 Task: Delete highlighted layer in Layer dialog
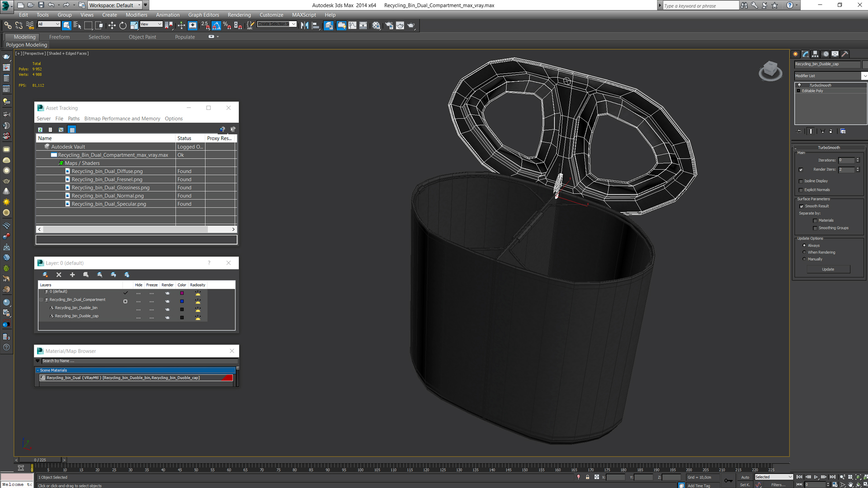tap(59, 275)
